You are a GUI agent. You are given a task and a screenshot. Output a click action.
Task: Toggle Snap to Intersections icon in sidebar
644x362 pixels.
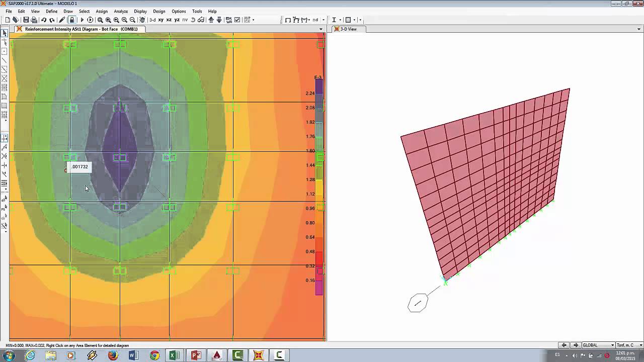pyautogui.click(x=5, y=156)
